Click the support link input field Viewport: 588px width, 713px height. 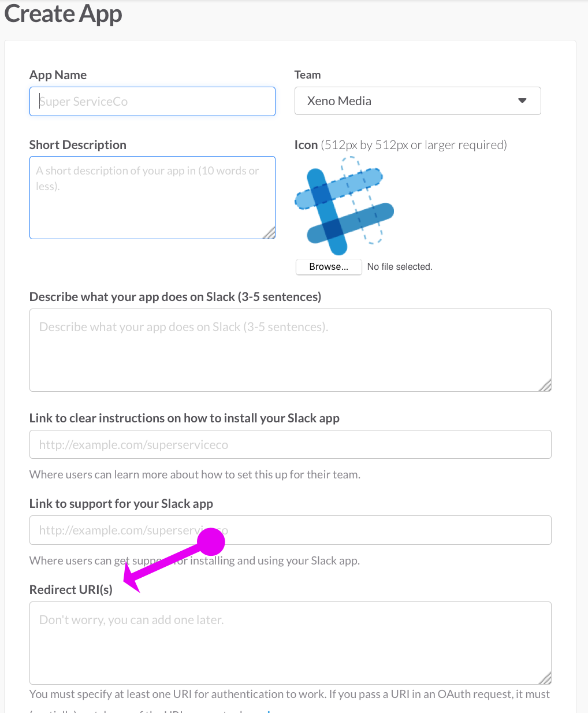[290, 530]
